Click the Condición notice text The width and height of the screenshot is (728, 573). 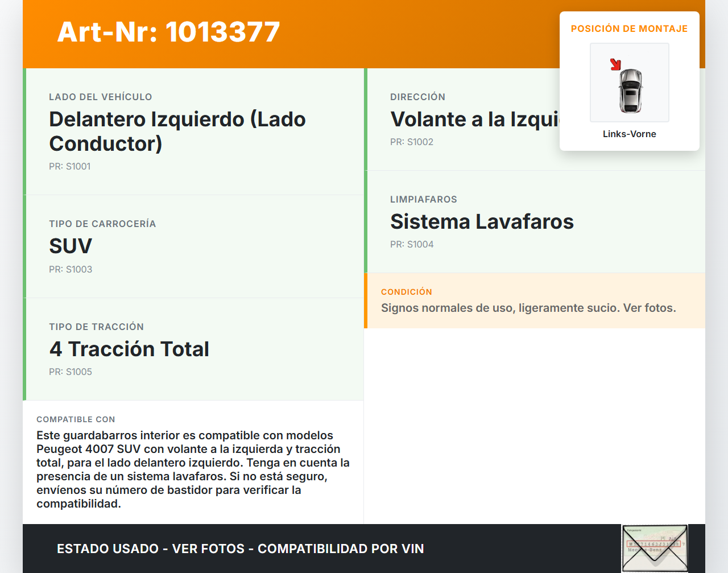pyautogui.click(x=528, y=308)
